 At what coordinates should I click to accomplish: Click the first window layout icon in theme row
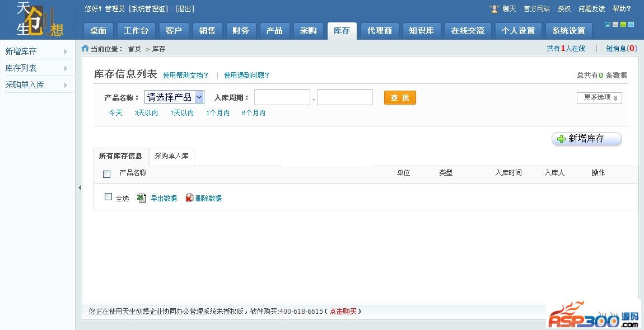608,25
